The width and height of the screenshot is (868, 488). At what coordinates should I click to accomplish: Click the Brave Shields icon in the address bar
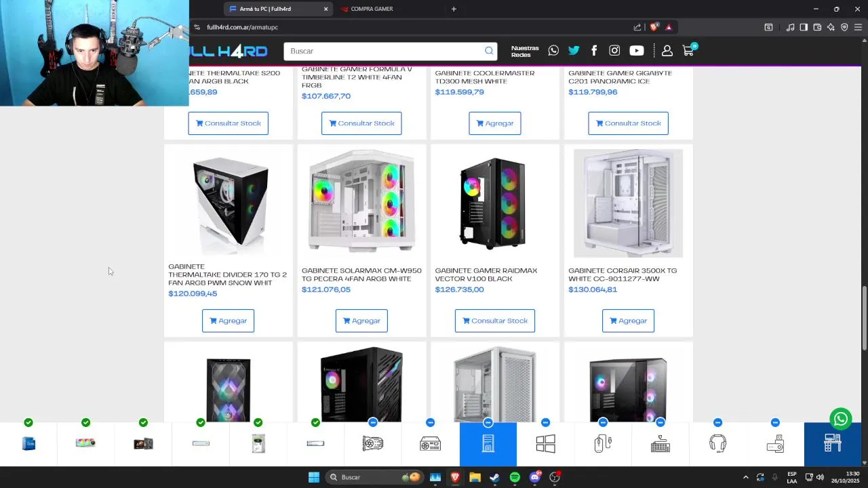click(654, 27)
